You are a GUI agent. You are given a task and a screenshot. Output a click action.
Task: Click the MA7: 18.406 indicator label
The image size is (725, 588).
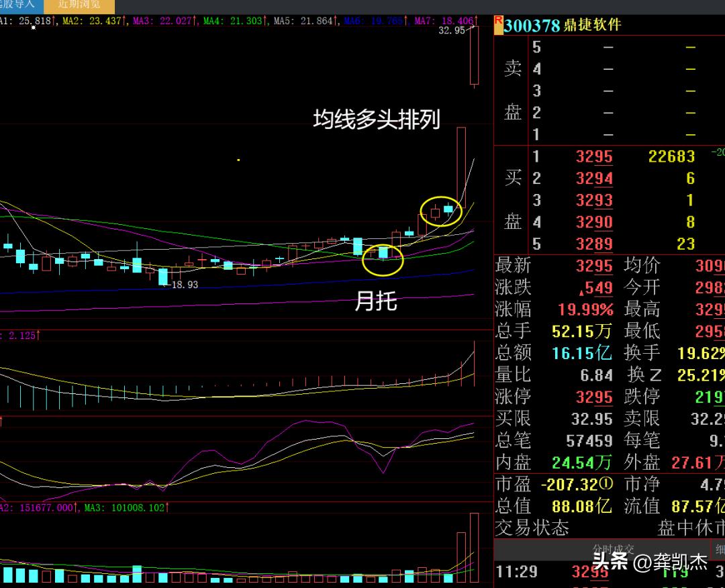click(x=446, y=21)
